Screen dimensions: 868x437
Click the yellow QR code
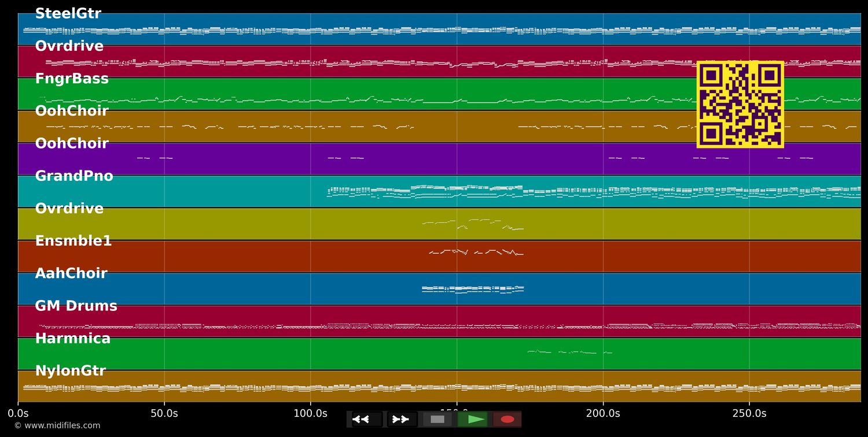click(740, 104)
